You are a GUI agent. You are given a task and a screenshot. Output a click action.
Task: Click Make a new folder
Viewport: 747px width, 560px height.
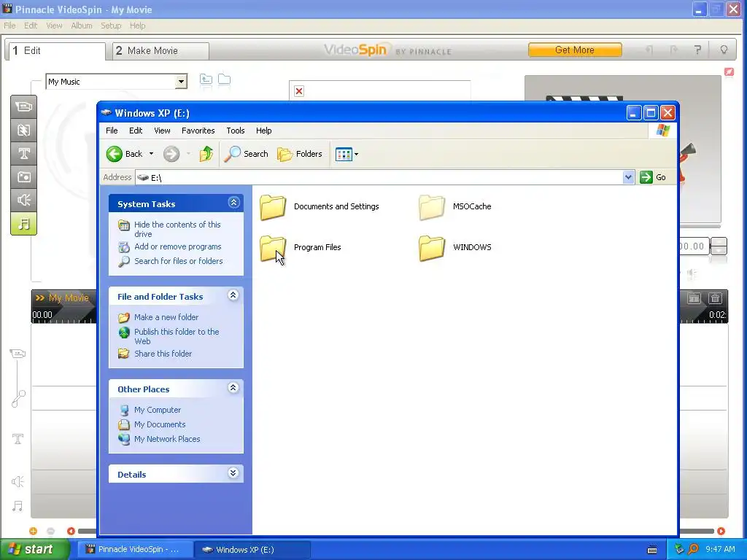point(166,317)
